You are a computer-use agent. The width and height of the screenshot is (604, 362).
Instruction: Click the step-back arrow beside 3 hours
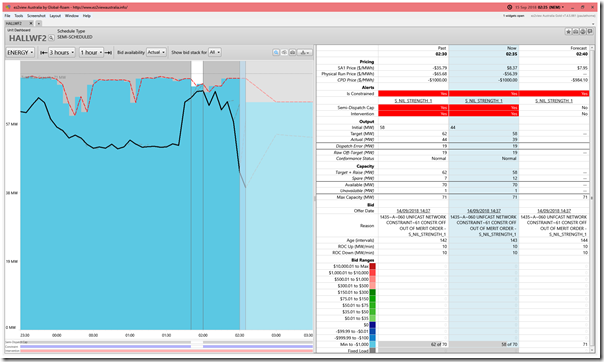(x=43, y=52)
